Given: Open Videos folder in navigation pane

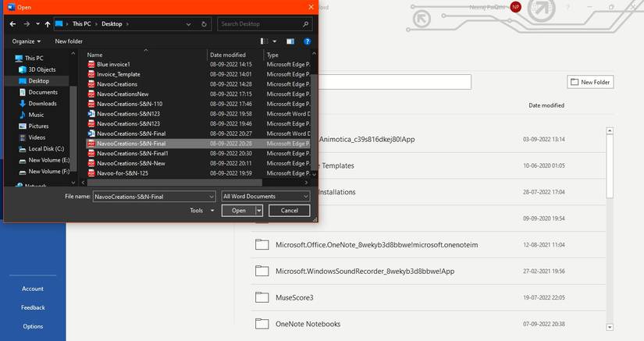Looking at the screenshot, I should [32, 137].
